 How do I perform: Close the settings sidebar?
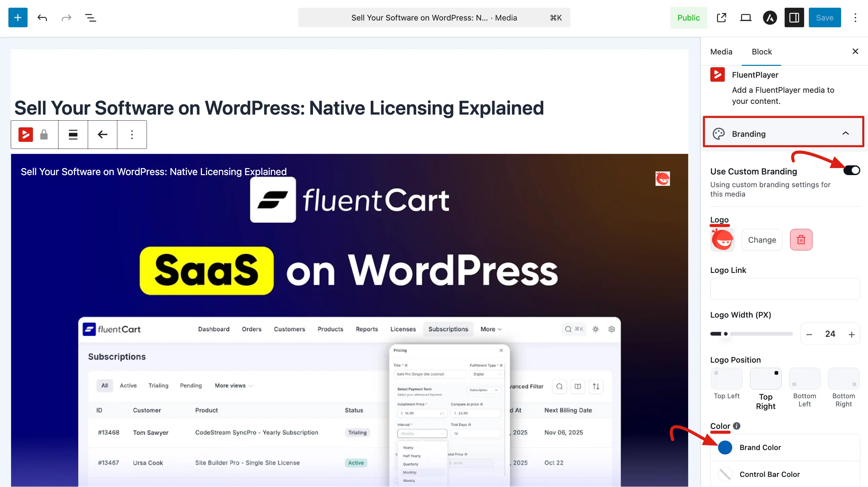click(855, 51)
